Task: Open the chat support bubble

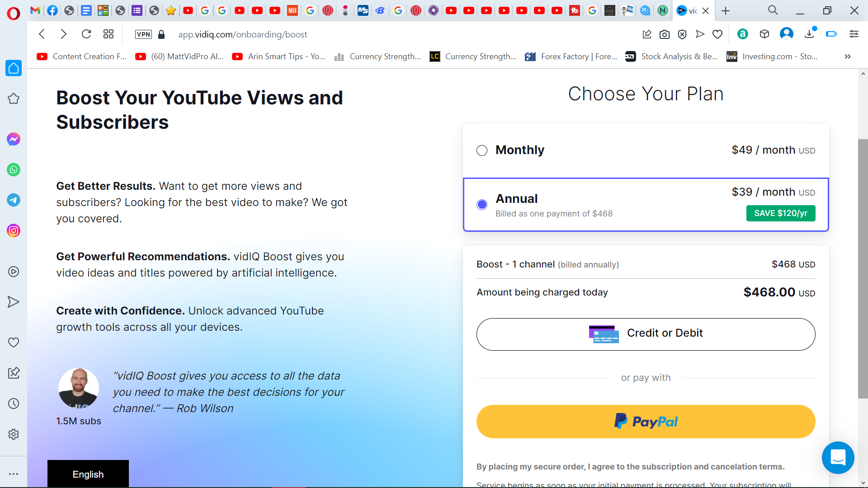Action: click(838, 457)
